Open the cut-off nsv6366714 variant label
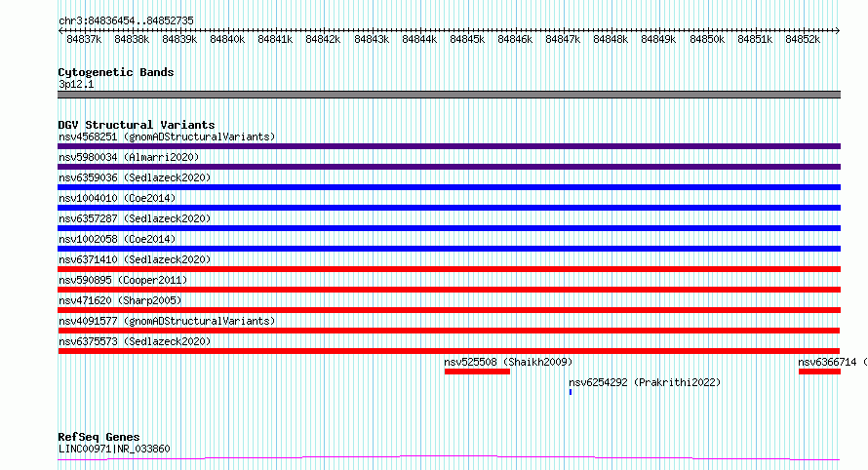The image size is (868, 470). tap(833, 362)
